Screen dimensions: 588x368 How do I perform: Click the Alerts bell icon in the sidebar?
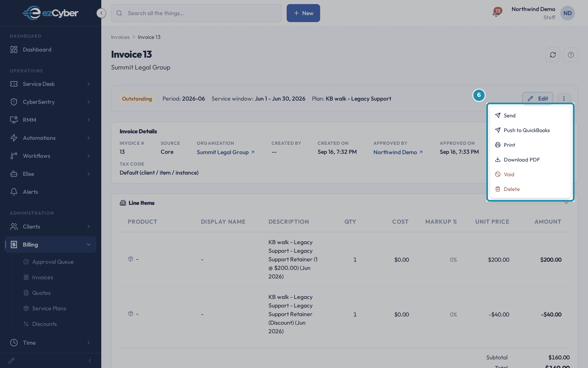tap(14, 192)
